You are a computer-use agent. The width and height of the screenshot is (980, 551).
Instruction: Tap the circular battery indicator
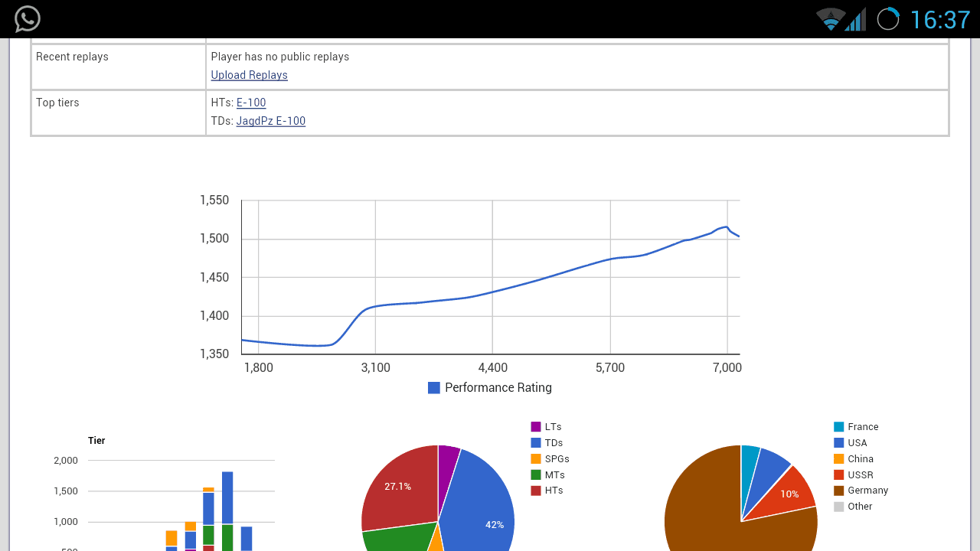888,19
